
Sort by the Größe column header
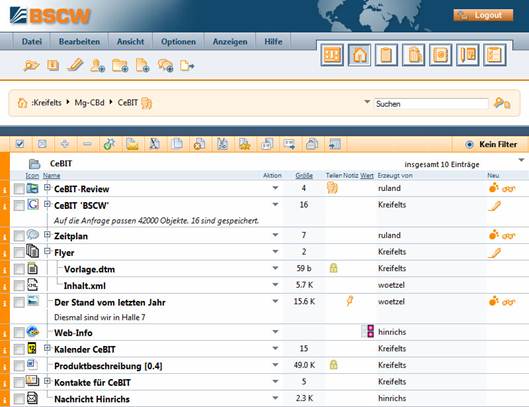[x=304, y=175]
